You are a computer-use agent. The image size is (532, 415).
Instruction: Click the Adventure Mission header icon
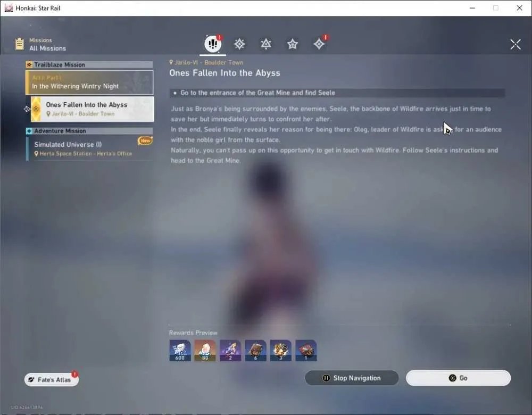tap(29, 131)
